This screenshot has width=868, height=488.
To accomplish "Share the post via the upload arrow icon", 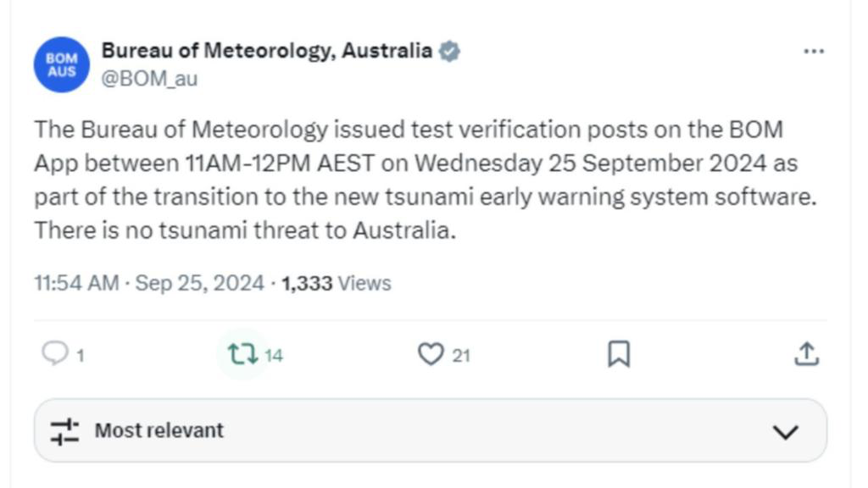I will pyautogui.click(x=807, y=354).
